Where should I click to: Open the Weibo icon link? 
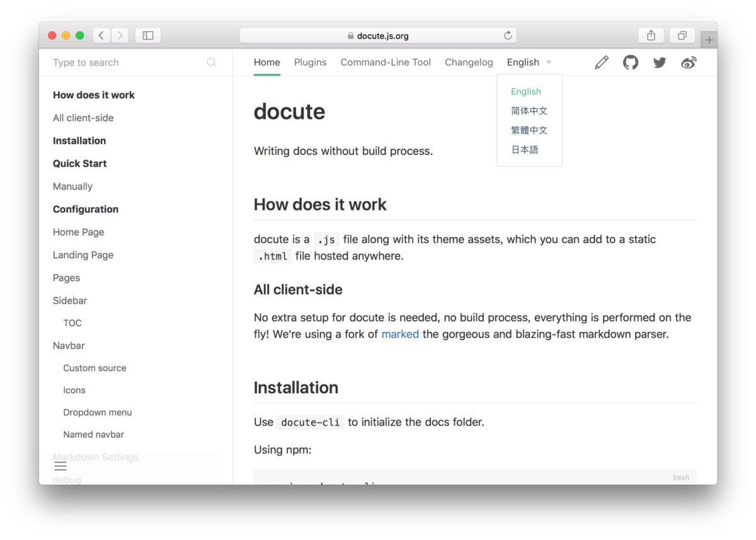[689, 62]
